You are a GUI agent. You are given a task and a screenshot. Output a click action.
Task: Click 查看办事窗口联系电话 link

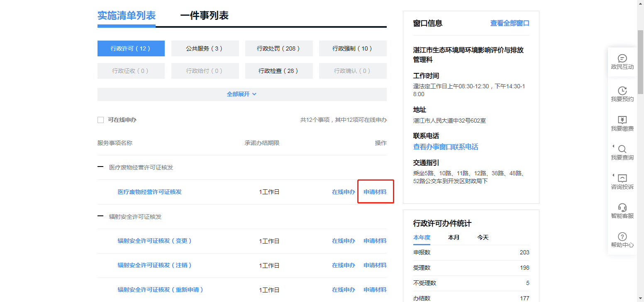tap(445, 147)
